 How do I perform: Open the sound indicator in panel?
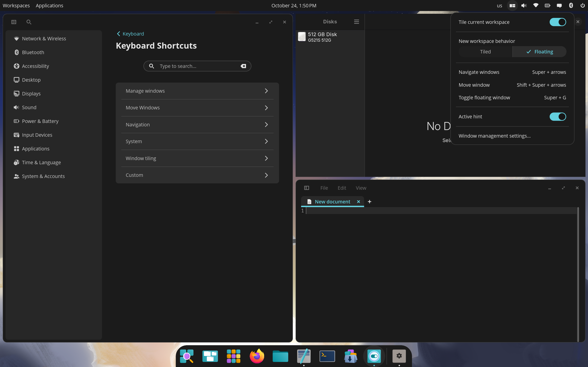(524, 6)
